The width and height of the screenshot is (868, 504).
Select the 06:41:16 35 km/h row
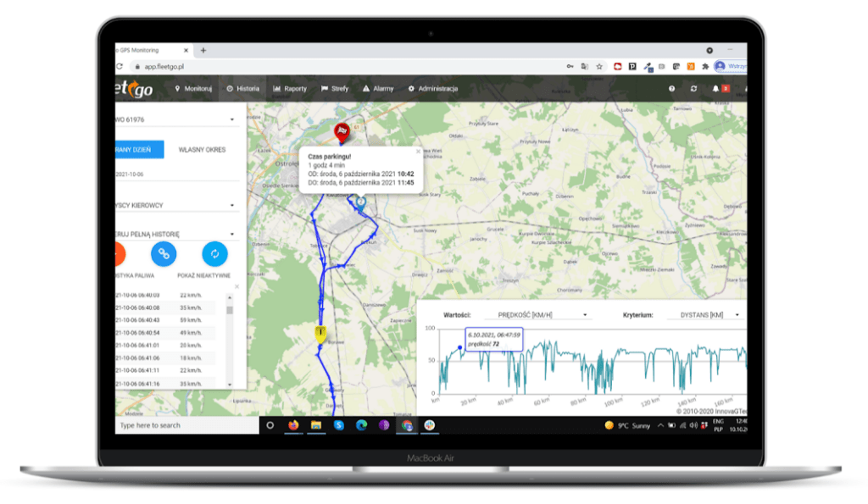(x=165, y=384)
